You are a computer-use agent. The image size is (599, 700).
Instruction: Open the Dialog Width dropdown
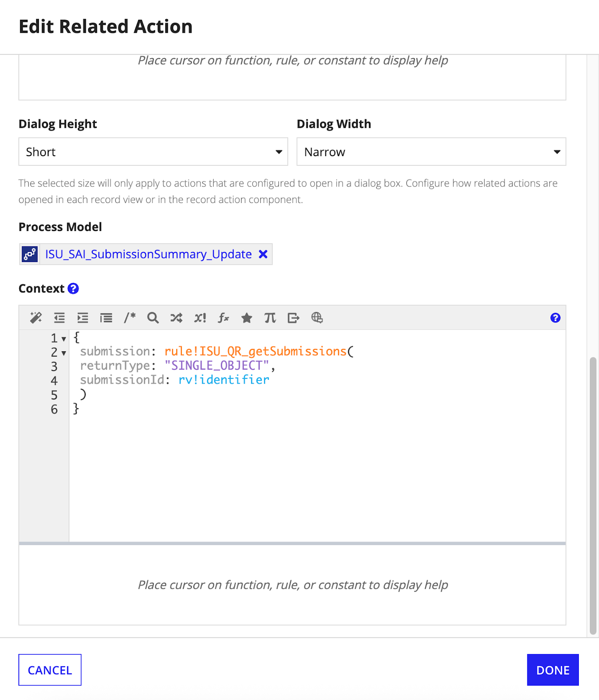(x=431, y=152)
